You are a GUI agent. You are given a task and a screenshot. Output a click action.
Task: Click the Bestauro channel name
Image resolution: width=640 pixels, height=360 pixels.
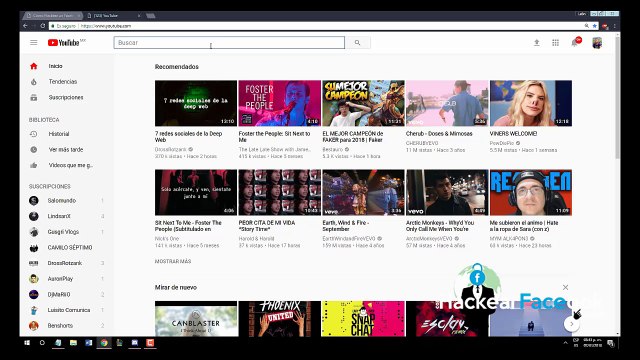coord(333,150)
